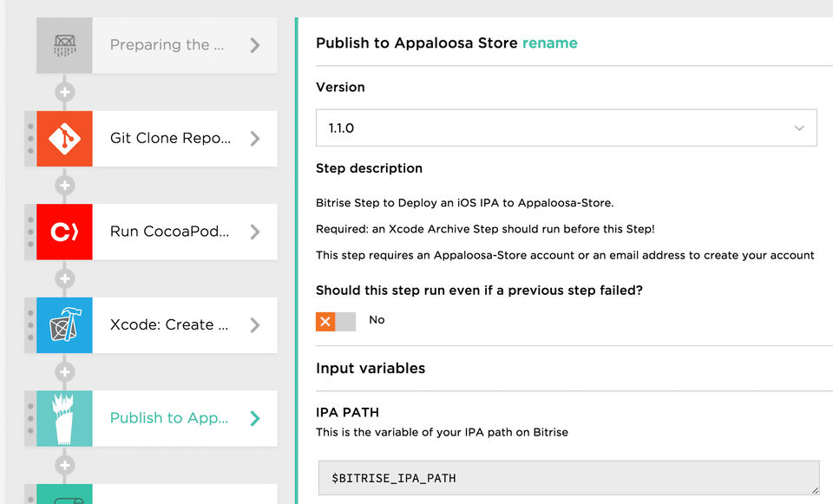The height and width of the screenshot is (504, 833).
Task: Click the rename link beside step title
Action: click(549, 43)
